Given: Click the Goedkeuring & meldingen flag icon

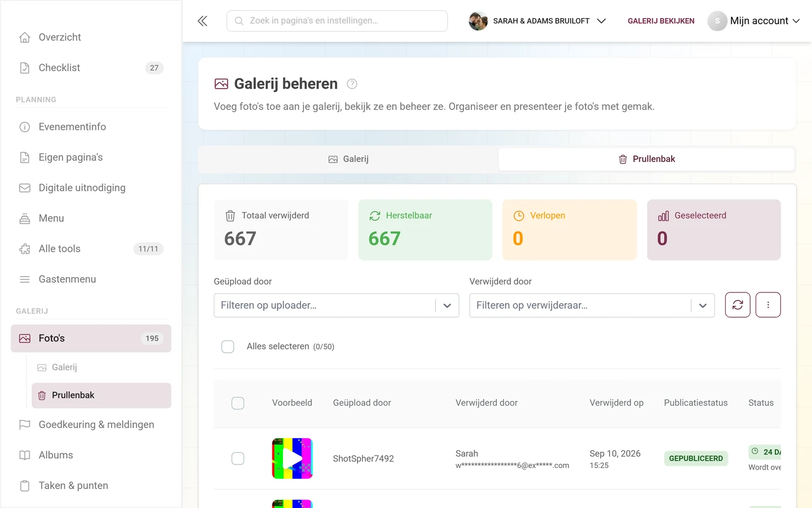Looking at the screenshot, I should pyautogui.click(x=25, y=424).
